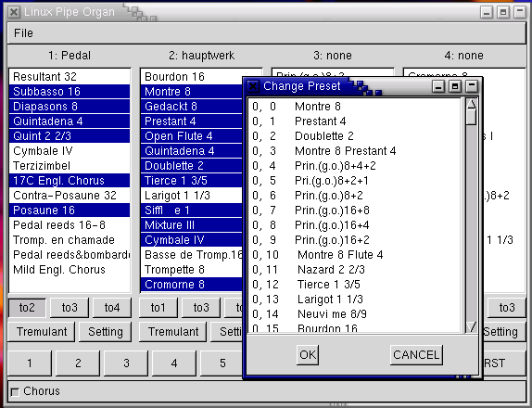Click scrollbar down arrow in Change Preset
532x408 pixels.
[x=471, y=327]
